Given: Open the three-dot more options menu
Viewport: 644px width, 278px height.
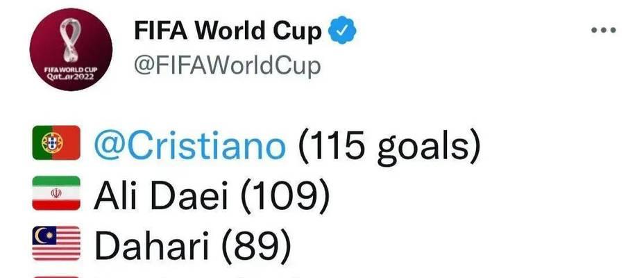Looking at the screenshot, I should 603,30.
